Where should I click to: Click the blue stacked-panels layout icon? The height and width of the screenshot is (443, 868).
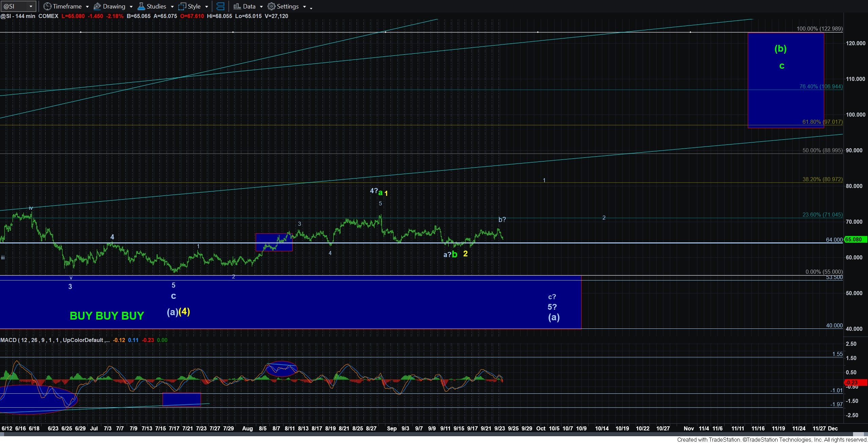pos(220,6)
